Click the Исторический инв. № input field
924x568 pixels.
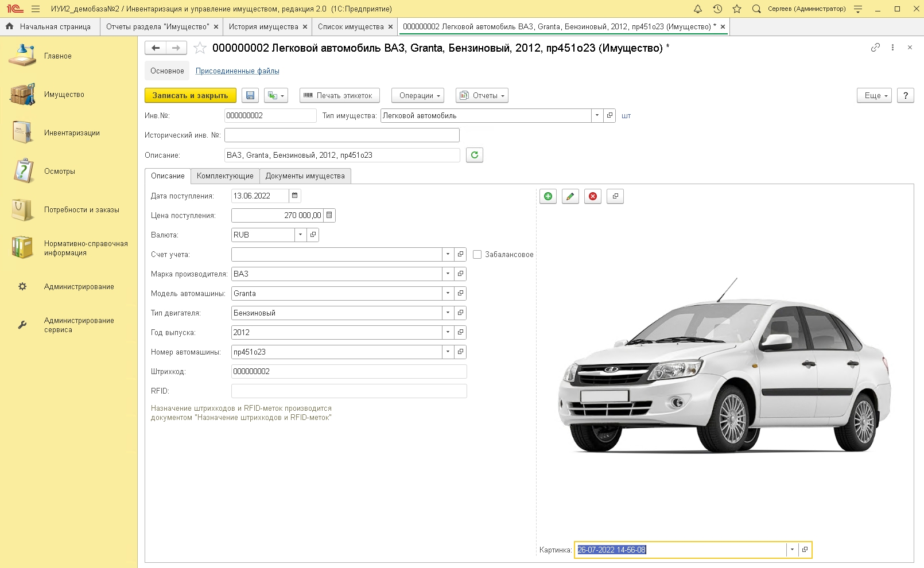[342, 135]
